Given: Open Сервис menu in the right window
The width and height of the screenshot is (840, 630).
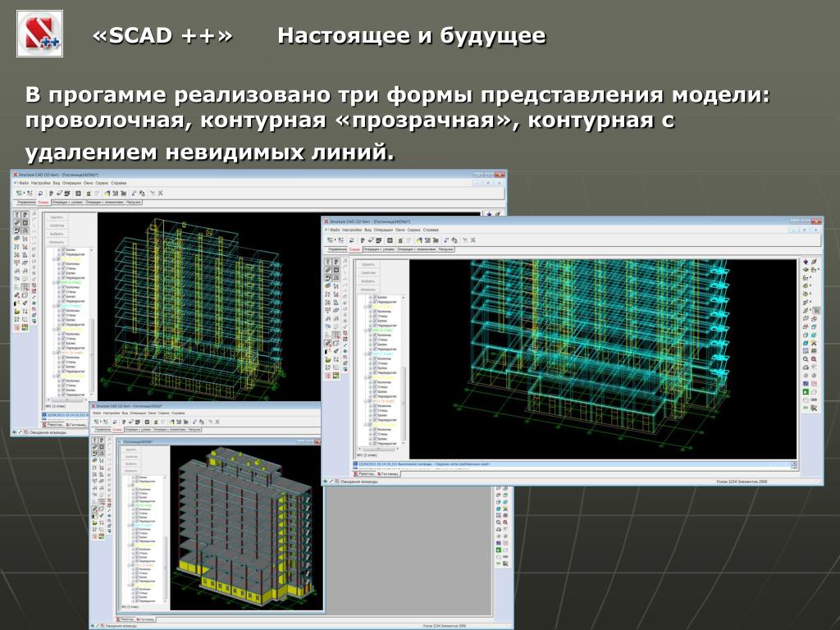Looking at the screenshot, I should point(414,230).
